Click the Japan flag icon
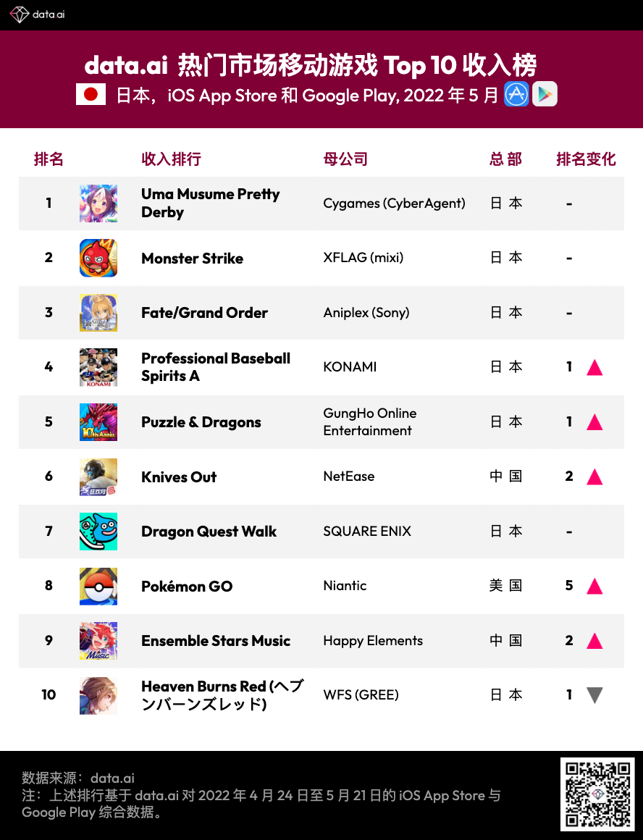Viewport: 643px width, 840px height. pyautogui.click(x=91, y=95)
